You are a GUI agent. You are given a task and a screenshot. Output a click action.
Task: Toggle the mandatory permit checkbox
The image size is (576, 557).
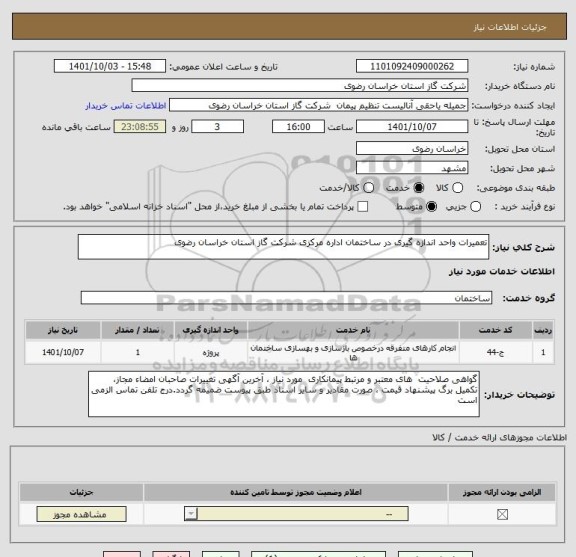502,514
